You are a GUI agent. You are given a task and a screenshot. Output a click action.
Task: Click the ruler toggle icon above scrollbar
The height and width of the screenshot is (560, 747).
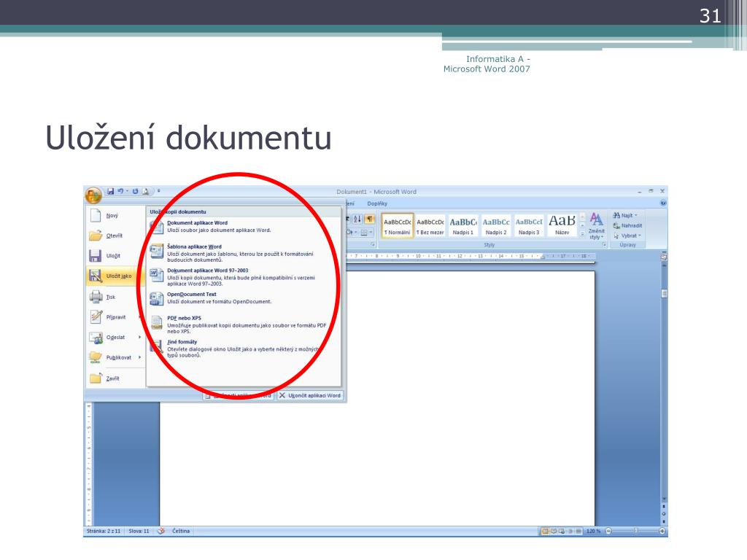[664, 257]
